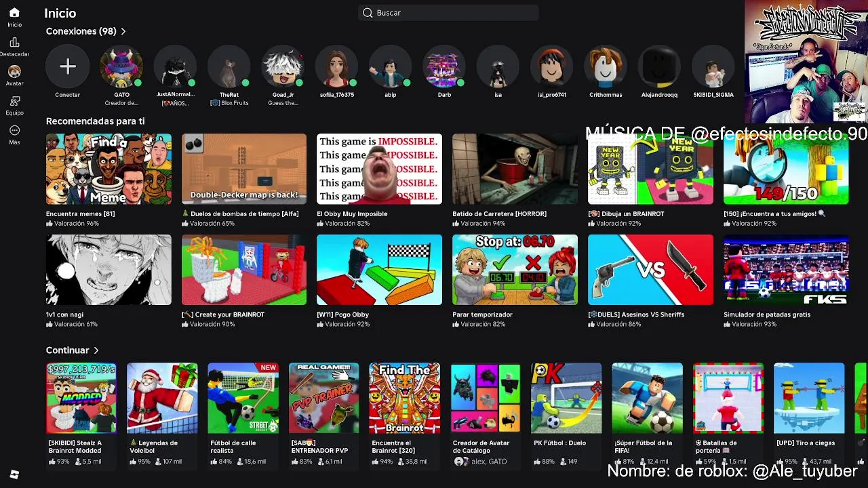868x488 pixels.
Task: Open Duelos de bombas de tiempo thumbnail
Action: click(244, 169)
